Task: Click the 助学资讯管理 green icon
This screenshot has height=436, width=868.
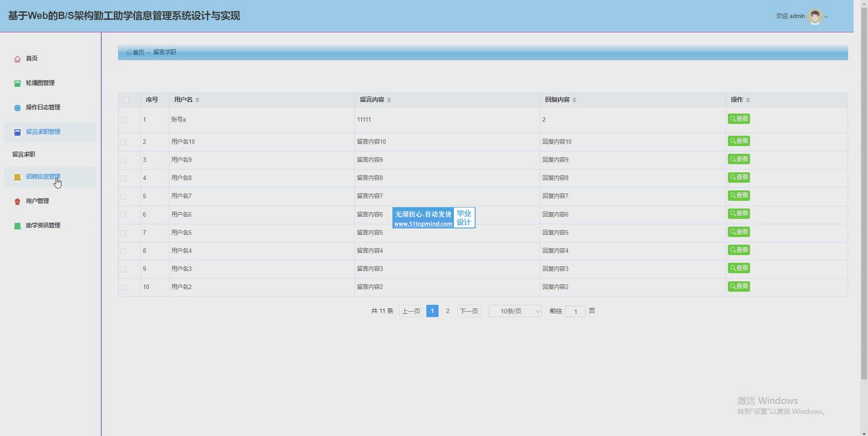Action: pyautogui.click(x=17, y=226)
